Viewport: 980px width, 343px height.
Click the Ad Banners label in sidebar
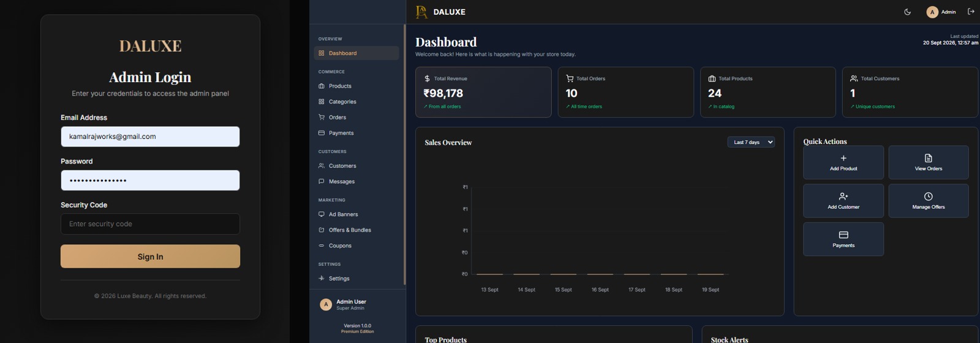coord(343,214)
